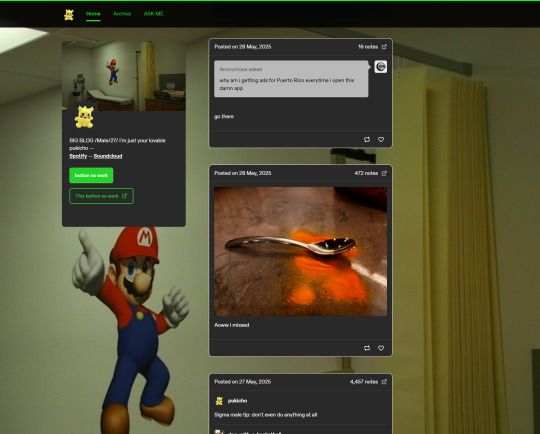Select the 'Aoww I missed' caption
The image size is (540, 434).
tap(231, 325)
